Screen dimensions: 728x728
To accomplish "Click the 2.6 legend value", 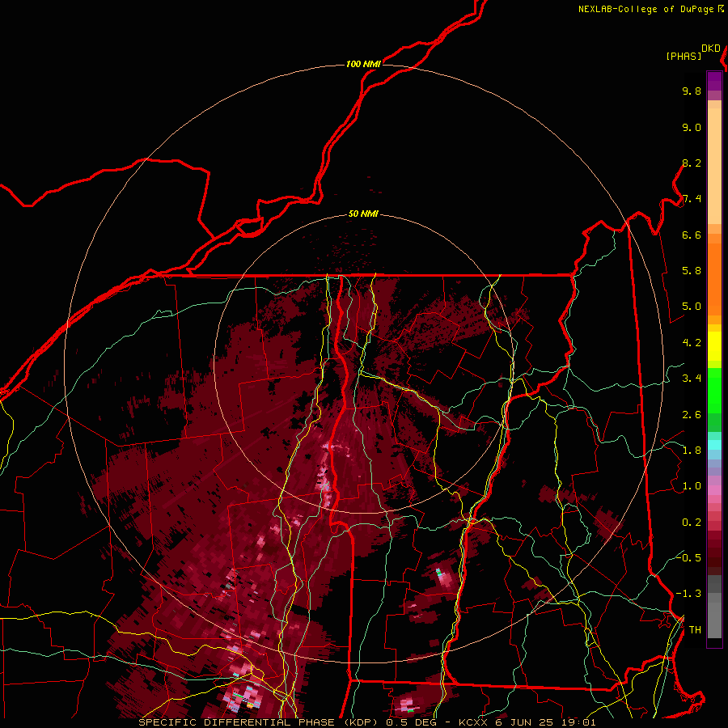I will (x=692, y=415).
